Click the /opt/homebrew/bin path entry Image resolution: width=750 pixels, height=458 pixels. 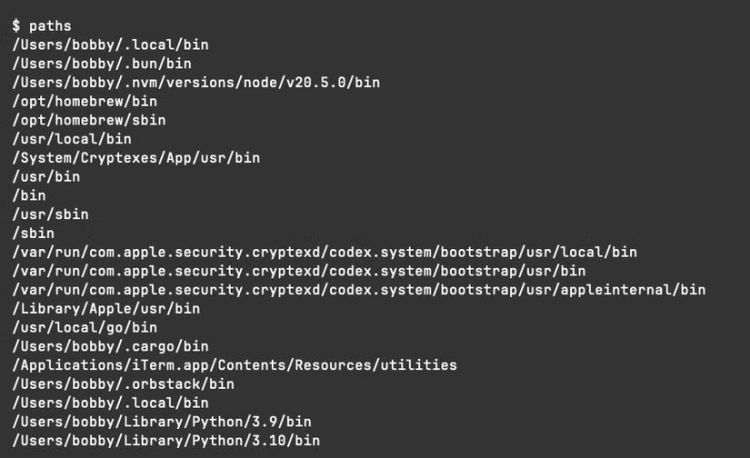(85, 101)
